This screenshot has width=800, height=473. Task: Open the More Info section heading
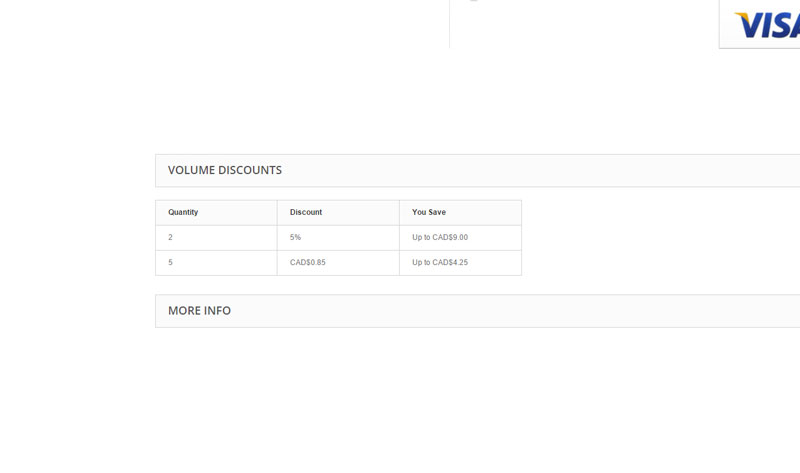tap(478, 311)
